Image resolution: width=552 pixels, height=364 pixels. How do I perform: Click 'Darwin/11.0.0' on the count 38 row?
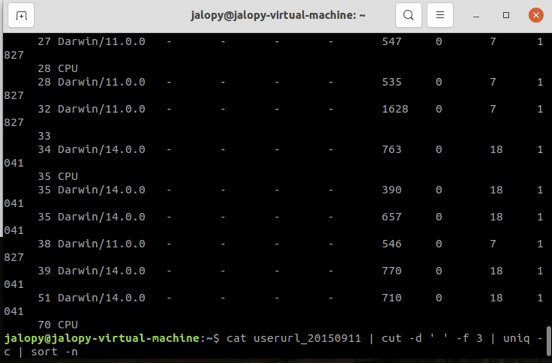pos(101,244)
